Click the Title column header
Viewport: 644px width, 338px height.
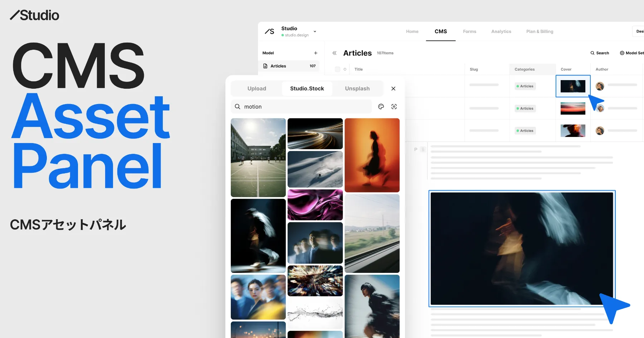[358, 69]
